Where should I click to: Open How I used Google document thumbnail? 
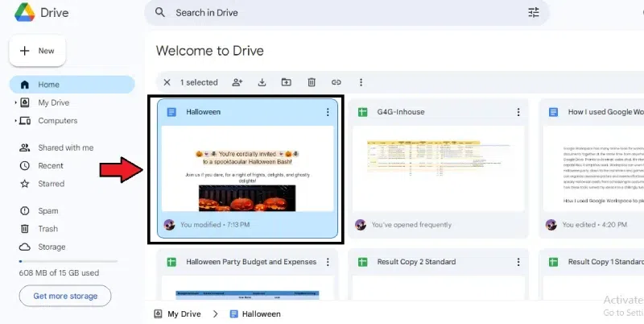tap(593, 168)
